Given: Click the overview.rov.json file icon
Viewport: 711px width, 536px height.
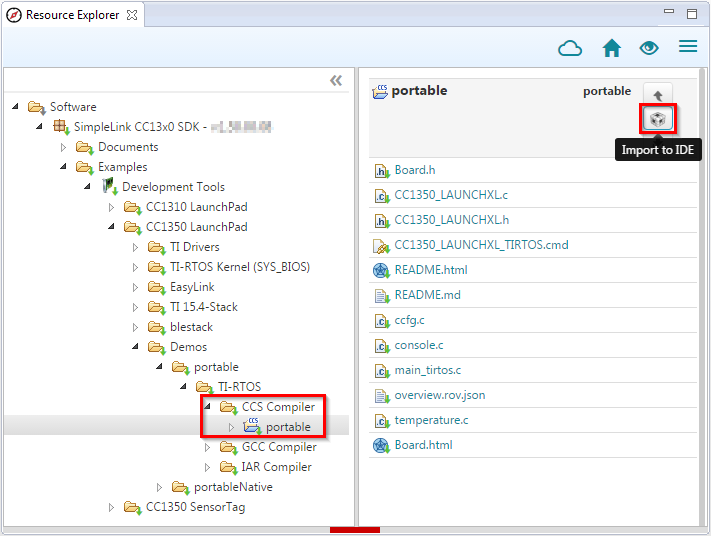Looking at the screenshot, I should tap(382, 396).
